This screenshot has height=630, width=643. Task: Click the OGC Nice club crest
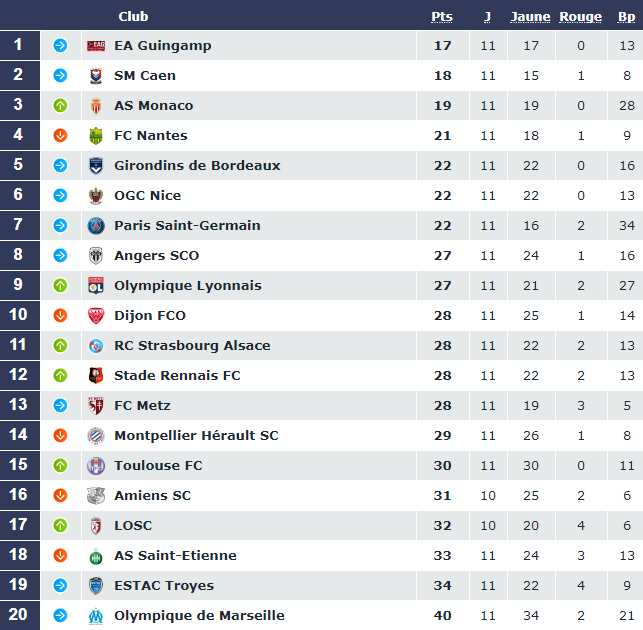[96, 196]
